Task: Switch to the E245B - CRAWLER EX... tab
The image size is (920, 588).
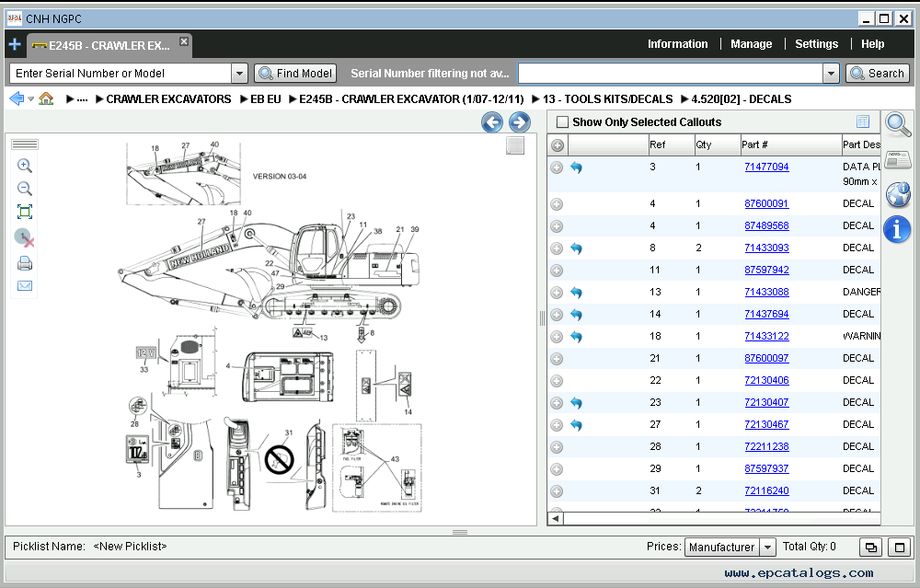Action: coord(109,45)
